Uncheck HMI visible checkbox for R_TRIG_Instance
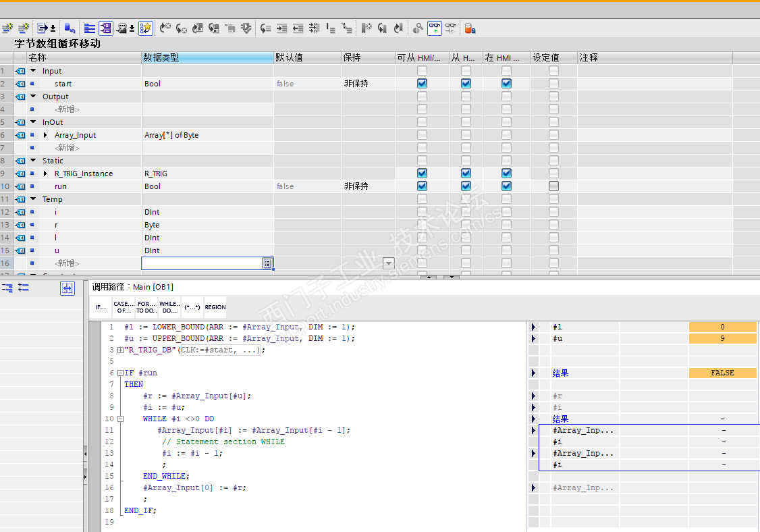Screen dimensions: 760x532 (506, 174)
